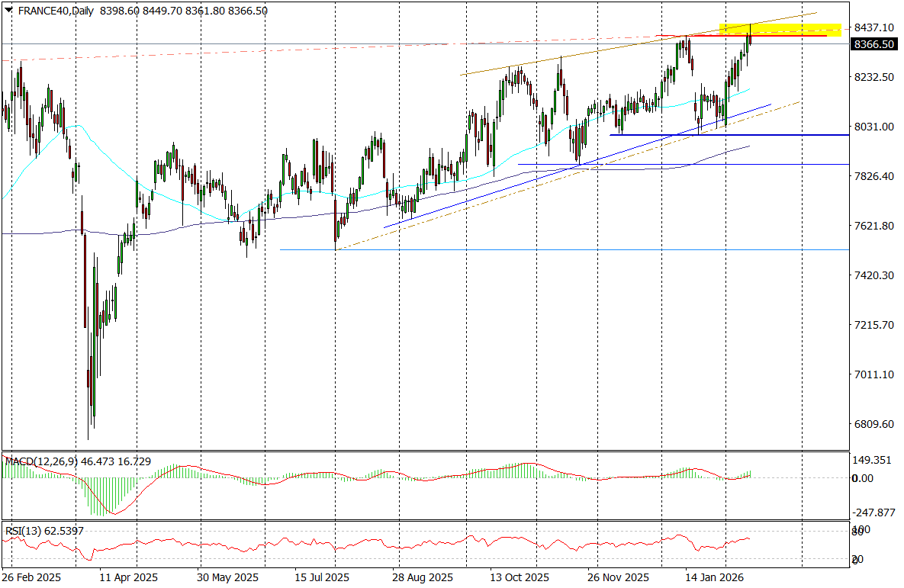Image resolution: width=904 pixels, height=588 pixels.
Task: Click the MACD 0.00 level label
Action: pos(863,478)
